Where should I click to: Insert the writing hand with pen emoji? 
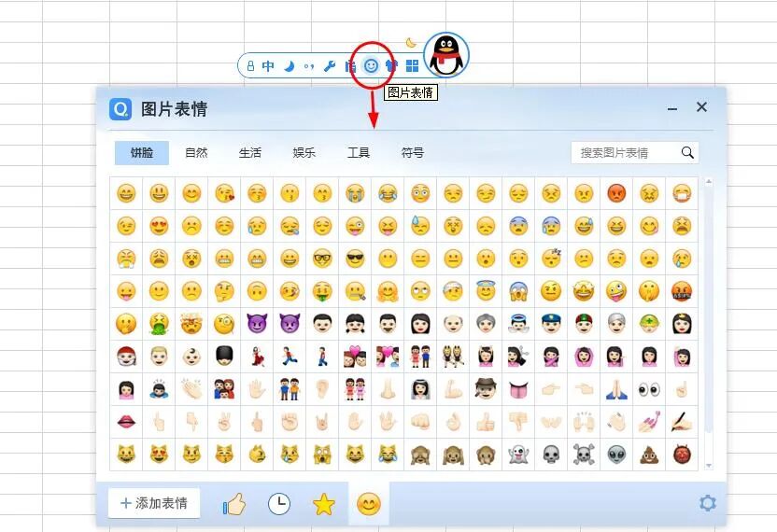click(x=682, y=422)
